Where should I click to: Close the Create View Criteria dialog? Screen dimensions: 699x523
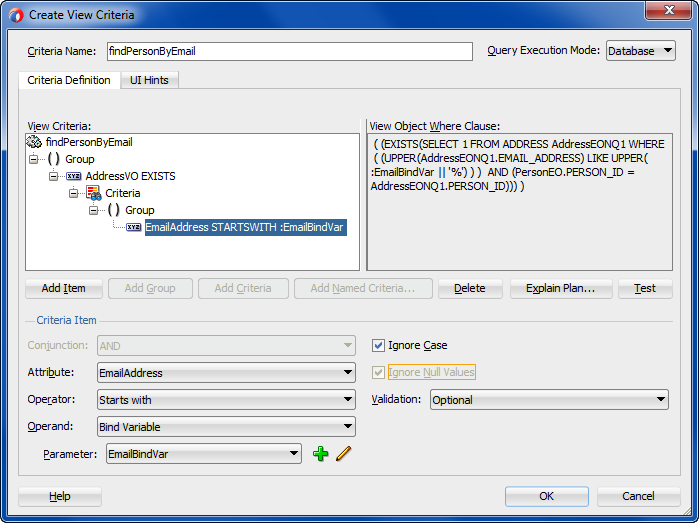(x=669, y=10)
